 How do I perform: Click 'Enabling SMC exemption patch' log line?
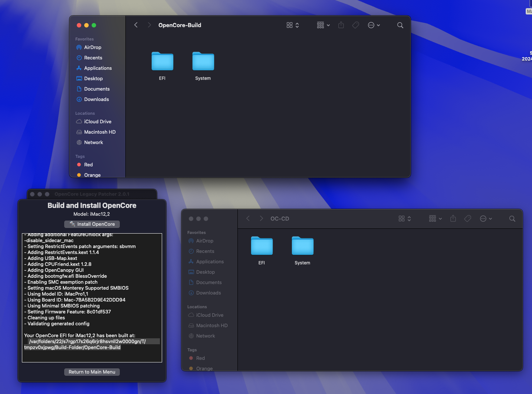(x=61, y=282)
